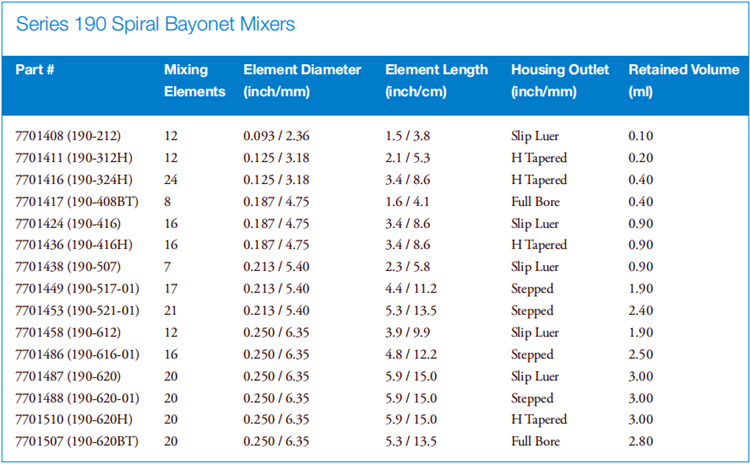
Task: Click the Mixing Elements column header
Action: pos(195,81)
